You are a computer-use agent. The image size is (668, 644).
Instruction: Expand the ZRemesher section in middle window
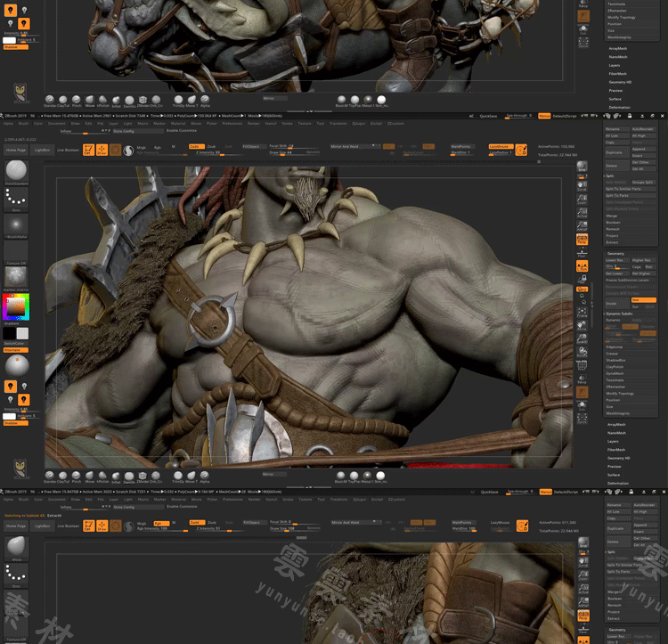[615, 387]
